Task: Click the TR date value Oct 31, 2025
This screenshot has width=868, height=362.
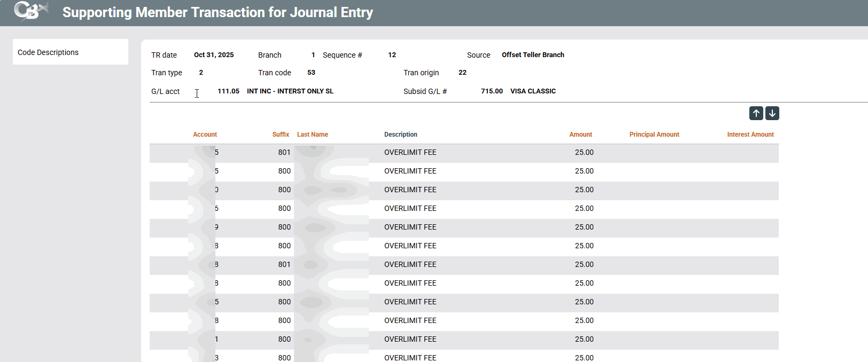Action: [214, 55]
